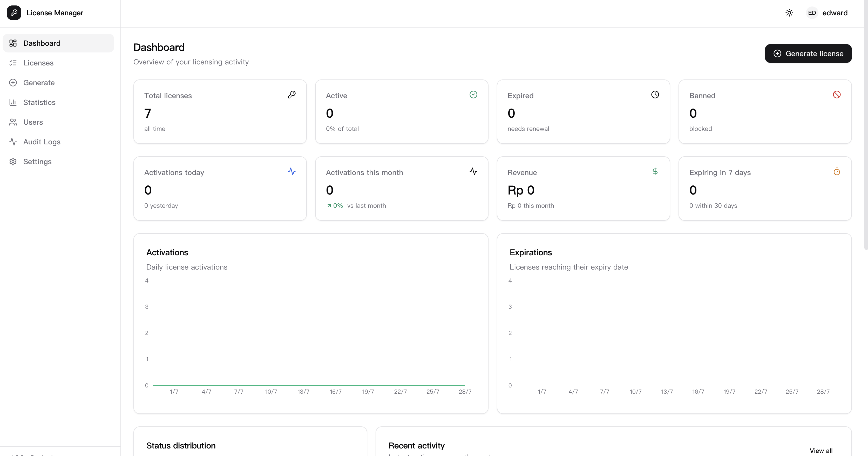Viewport: 868px width, 456px height.
Task: Click the 'blocked' text on Banned card
Action: coord(700,129)
